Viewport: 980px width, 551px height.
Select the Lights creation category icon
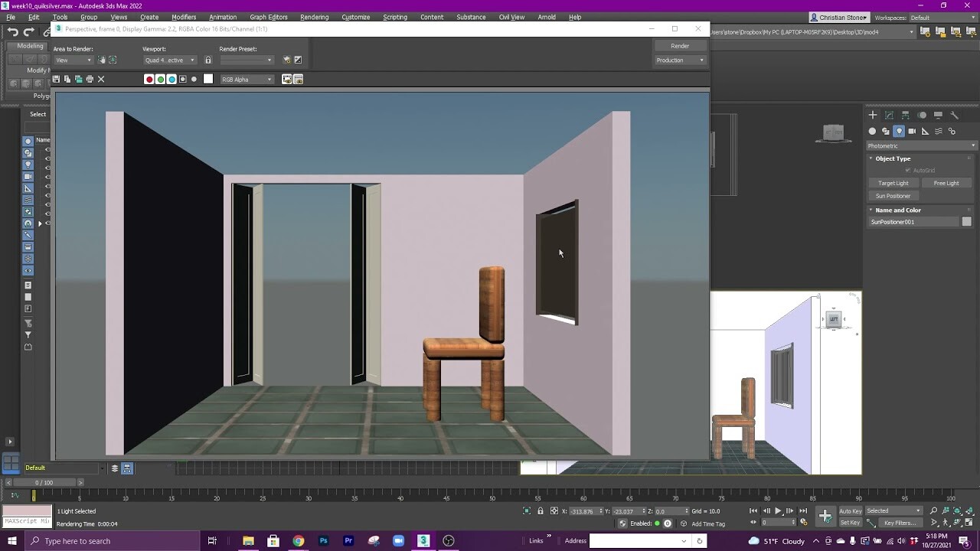click(899, 131)
